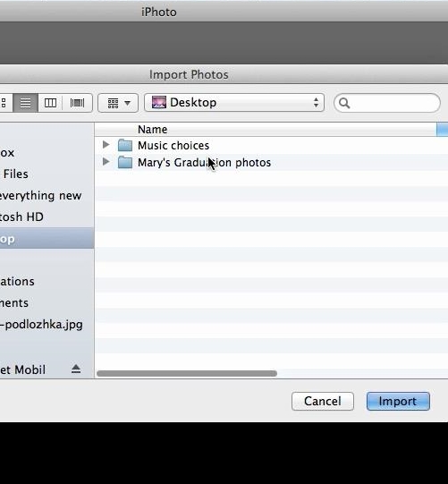Switch to Cover Flow view
This screenshot has width=448, height=484.
(77, 103)
